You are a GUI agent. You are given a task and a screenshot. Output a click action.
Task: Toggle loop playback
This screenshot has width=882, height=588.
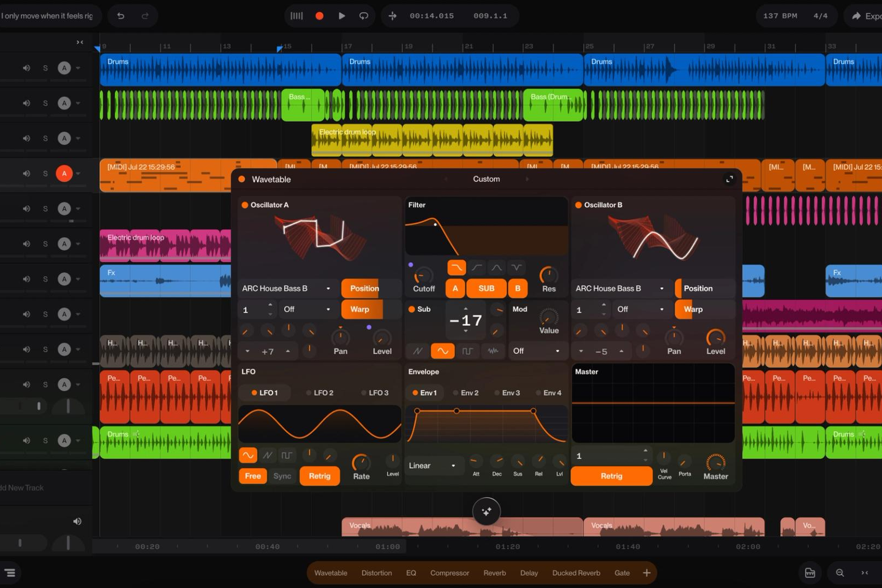[364, 16]
